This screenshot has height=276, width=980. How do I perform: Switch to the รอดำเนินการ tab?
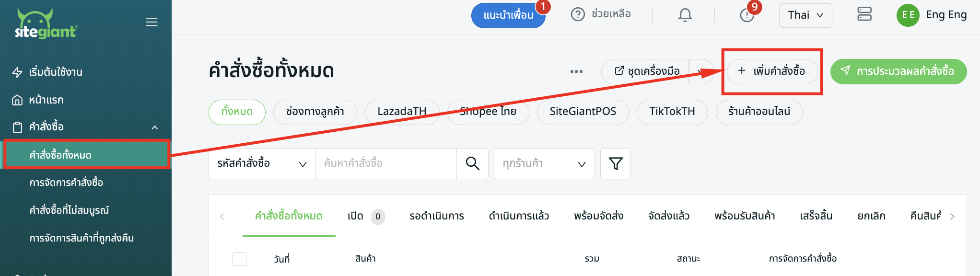[436, 216]
